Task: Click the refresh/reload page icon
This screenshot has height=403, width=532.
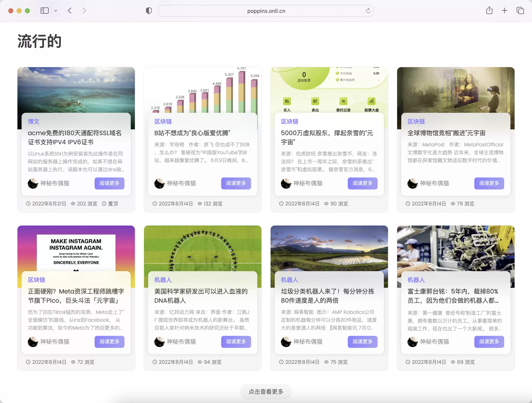Action: click(368, 11)
